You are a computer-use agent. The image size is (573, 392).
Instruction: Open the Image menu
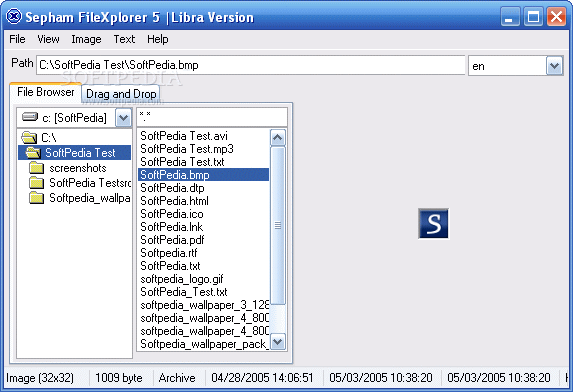[x=86, y=39]
